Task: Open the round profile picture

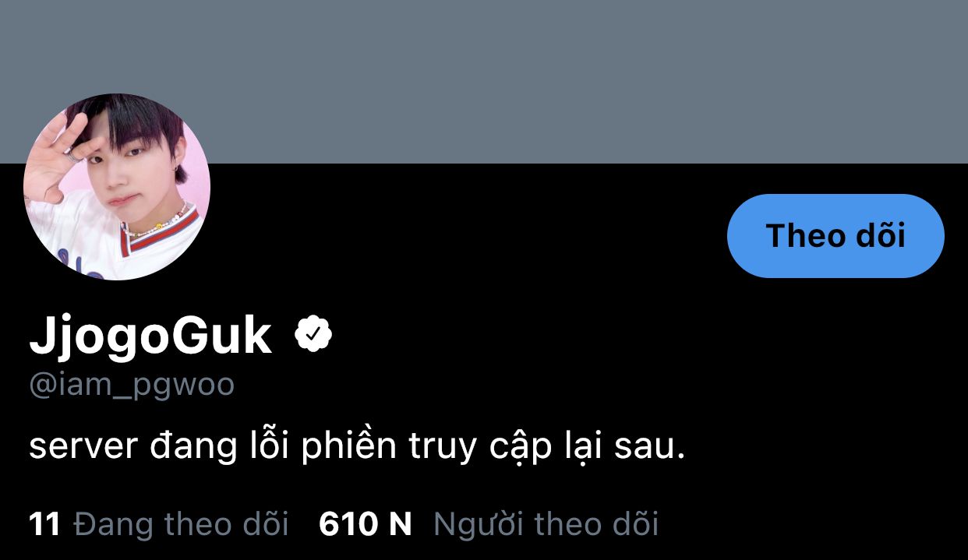Action: [x=117, y=187]
